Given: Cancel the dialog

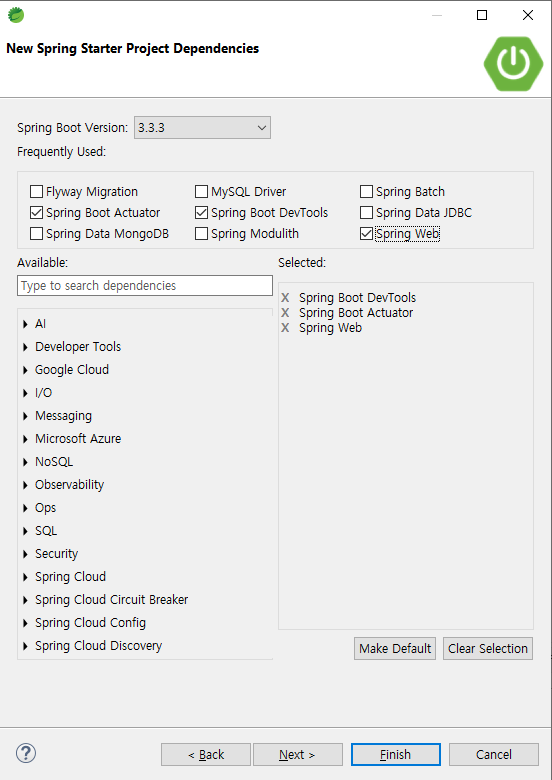Looking at the screenshot, I should [x=494, y=755].
